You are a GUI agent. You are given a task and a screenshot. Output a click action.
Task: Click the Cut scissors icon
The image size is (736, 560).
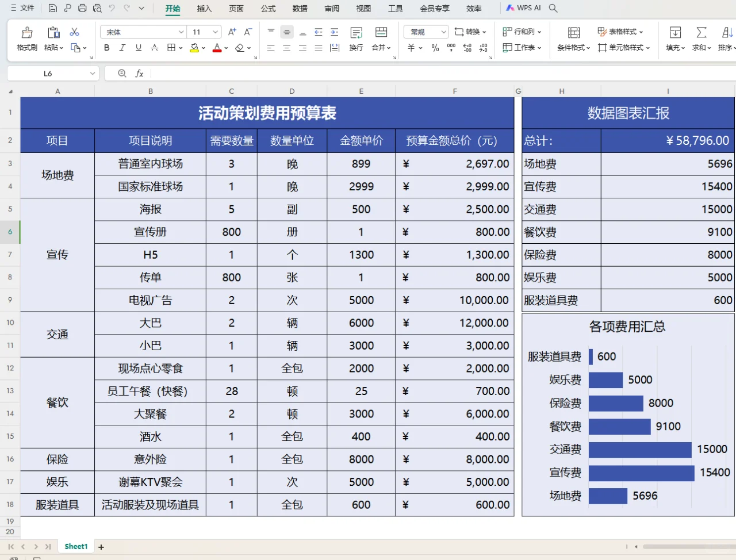(x=74, y=32)
